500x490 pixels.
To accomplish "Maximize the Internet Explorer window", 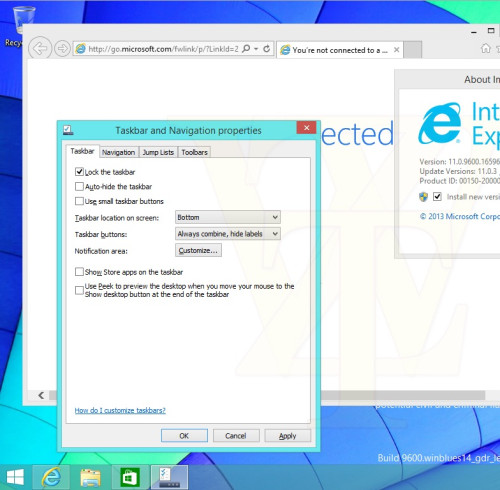I will coord(491,31).
